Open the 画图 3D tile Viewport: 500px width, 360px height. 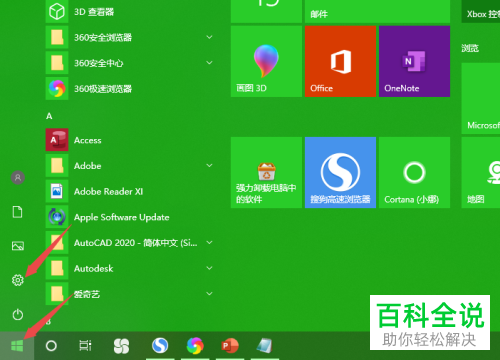(266, 61)
